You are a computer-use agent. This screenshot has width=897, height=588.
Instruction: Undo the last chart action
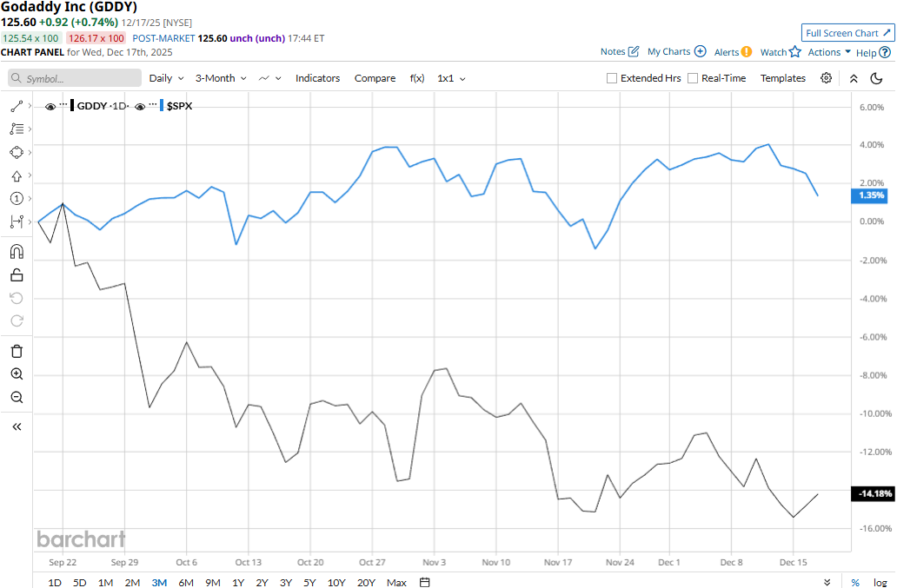click(17, 298)
